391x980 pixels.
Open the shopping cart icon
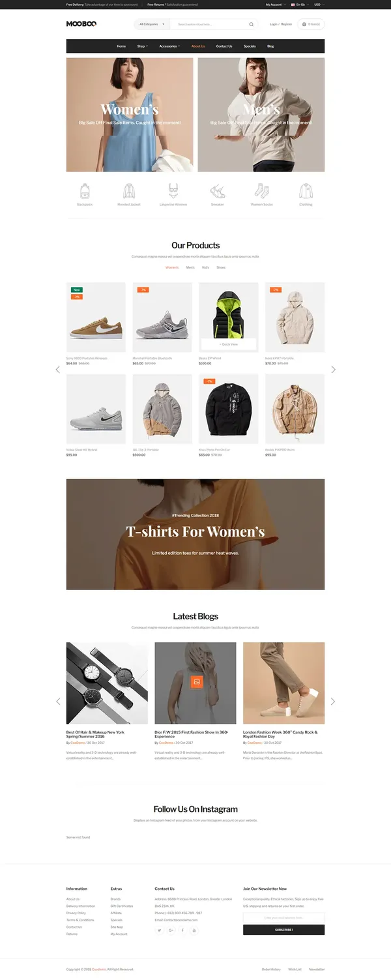304,24
